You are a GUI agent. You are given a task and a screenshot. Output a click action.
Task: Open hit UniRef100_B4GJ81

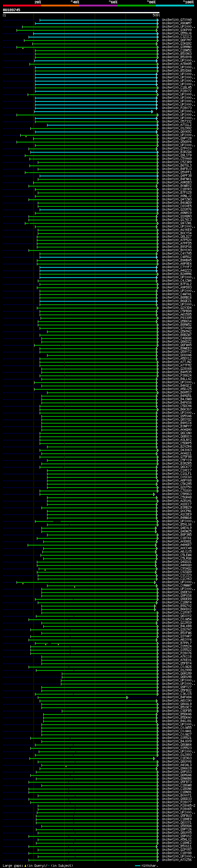tap(177, 721)
